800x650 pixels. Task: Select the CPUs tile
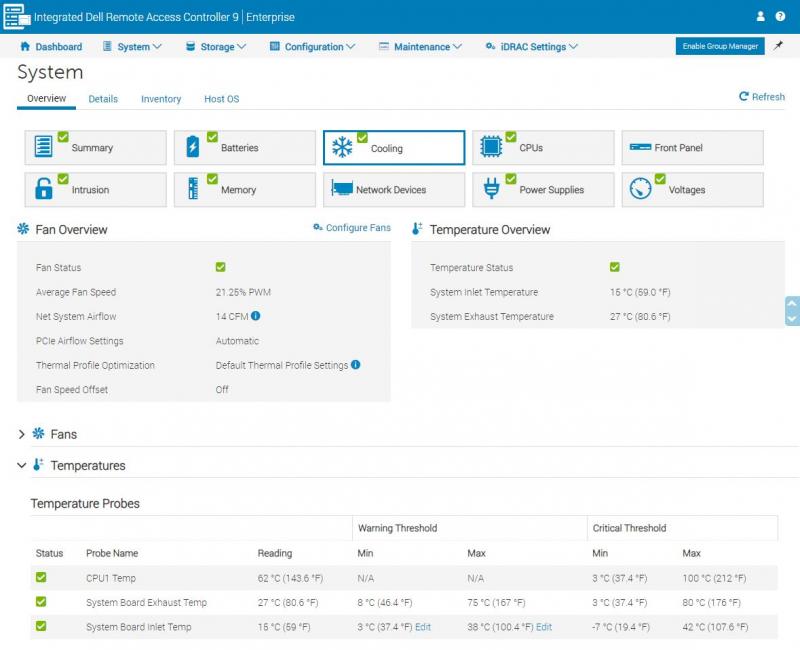coord(542,148)
